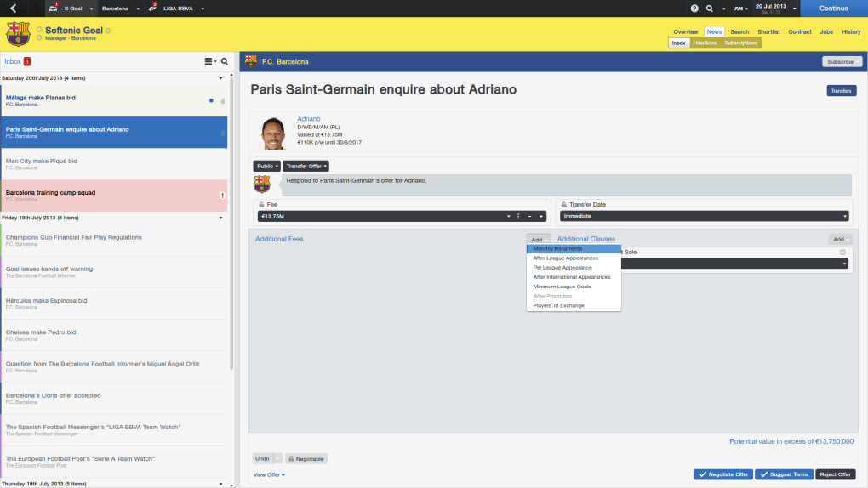Open the Adriano player name link
Screen dimensions: 868x488
point(308,119)
